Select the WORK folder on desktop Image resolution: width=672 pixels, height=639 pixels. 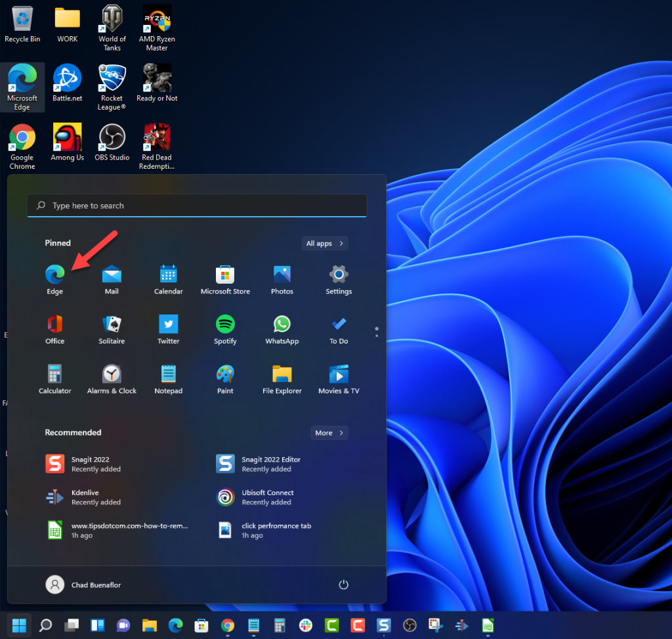[68, 25]
